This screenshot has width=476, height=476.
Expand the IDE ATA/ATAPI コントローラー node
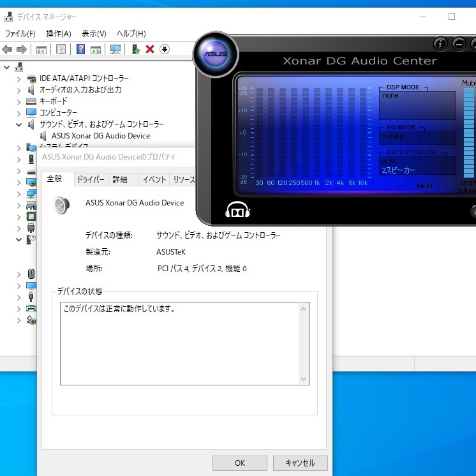(x=19, y=79)
